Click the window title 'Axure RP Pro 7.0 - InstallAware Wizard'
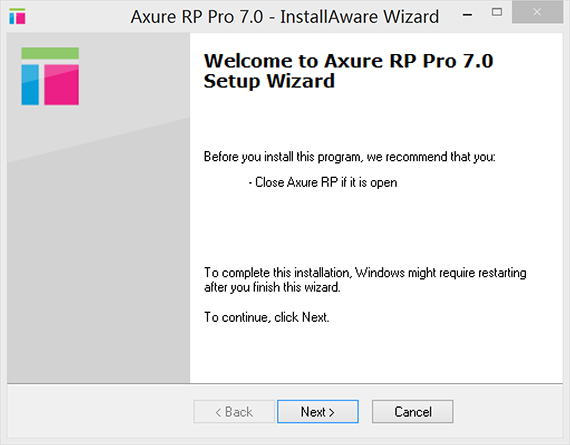 tap(285, 17)
